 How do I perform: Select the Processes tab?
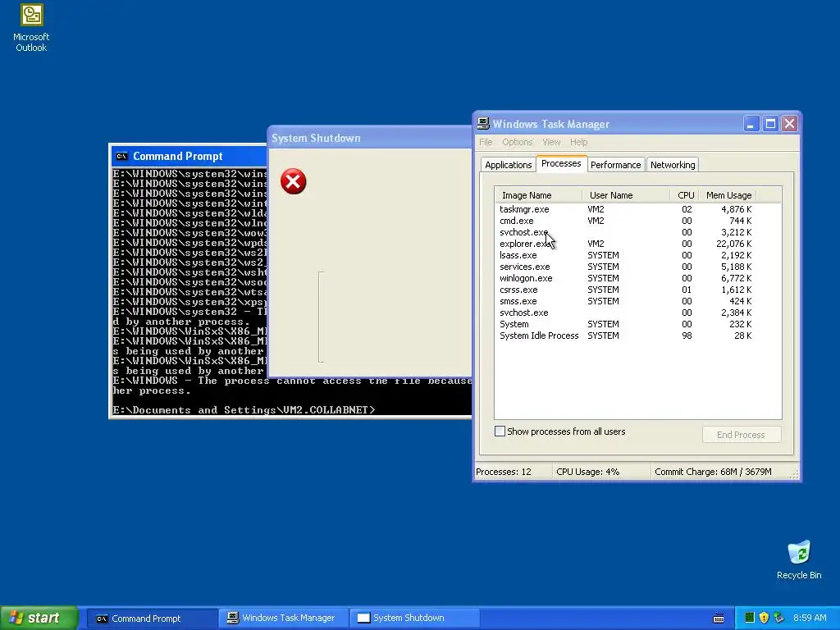[x=561, y=163]
